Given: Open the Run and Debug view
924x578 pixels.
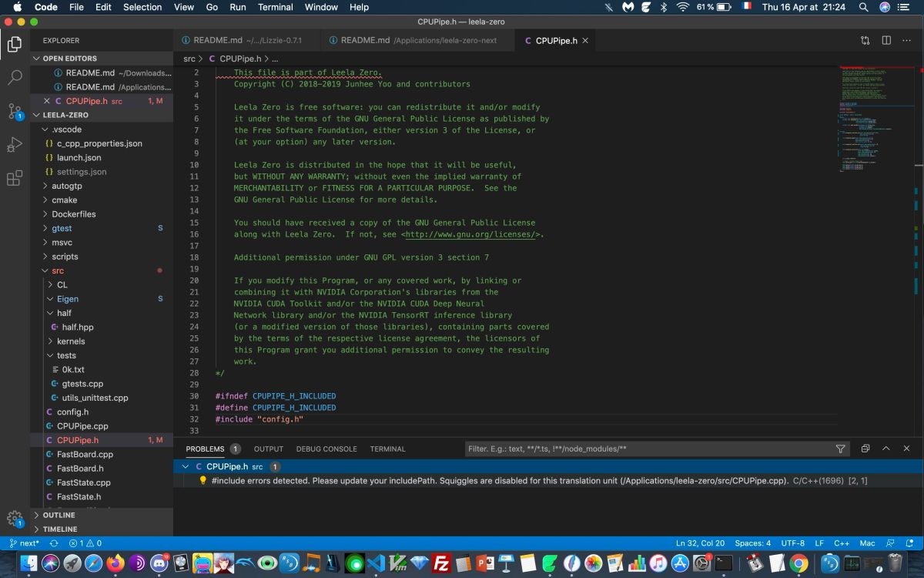Looking at the screenshot, I should pyautogui.click(x=15, y=145).
